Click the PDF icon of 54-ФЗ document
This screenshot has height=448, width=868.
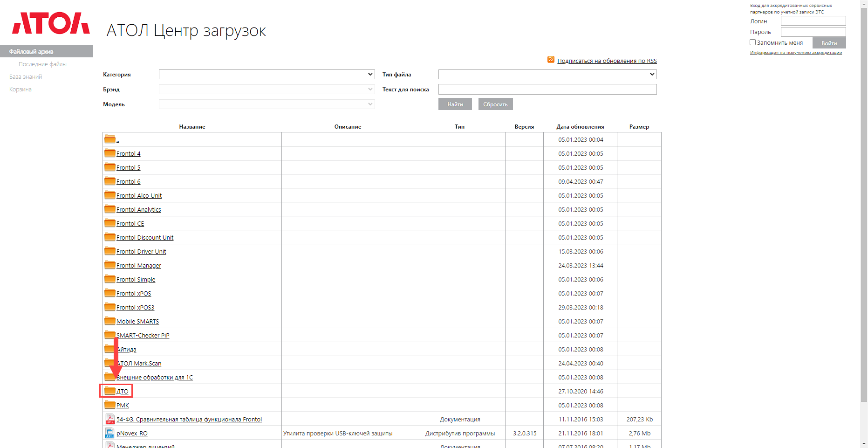(109, 419)
